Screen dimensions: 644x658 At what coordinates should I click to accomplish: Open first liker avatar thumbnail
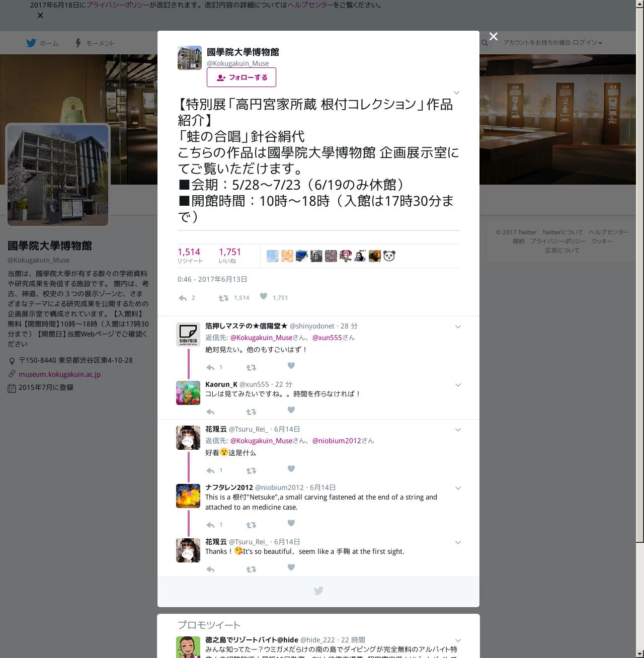[273, 256]
